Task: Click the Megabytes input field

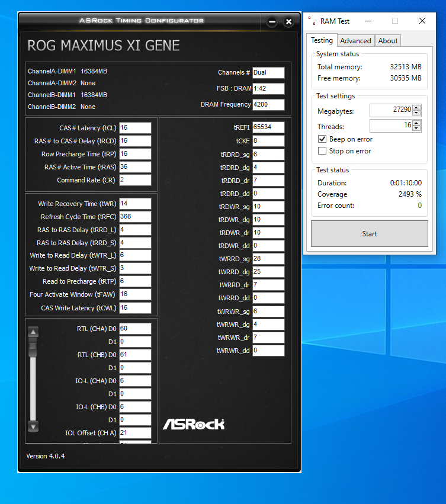Action: pyautogui.click(x=392, y=110)
